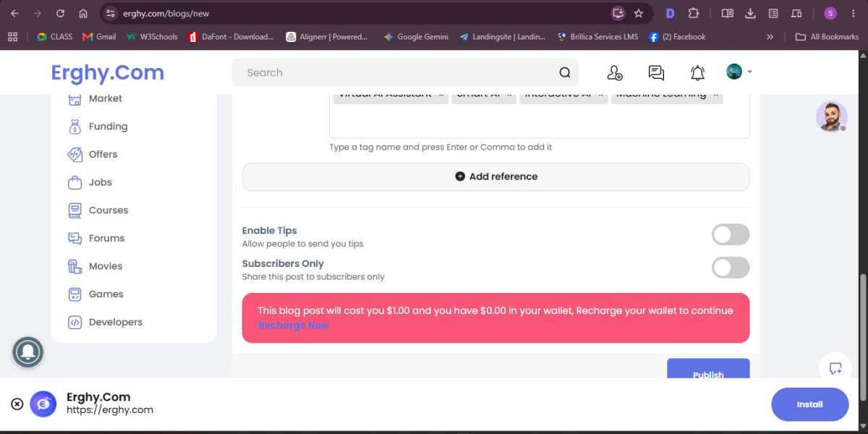Click the search magnifier icon
Screen dimensions: 868x434
tap(565, 72)
